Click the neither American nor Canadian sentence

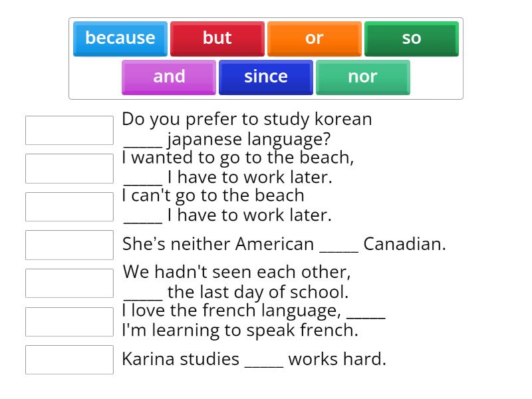click(286, 245)
